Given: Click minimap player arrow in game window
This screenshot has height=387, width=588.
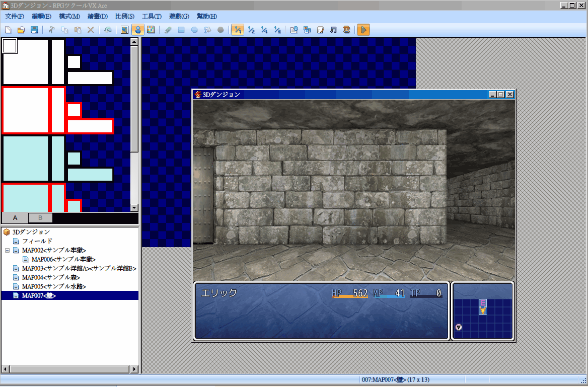Looking at the screenshot, I should (483, 311).
